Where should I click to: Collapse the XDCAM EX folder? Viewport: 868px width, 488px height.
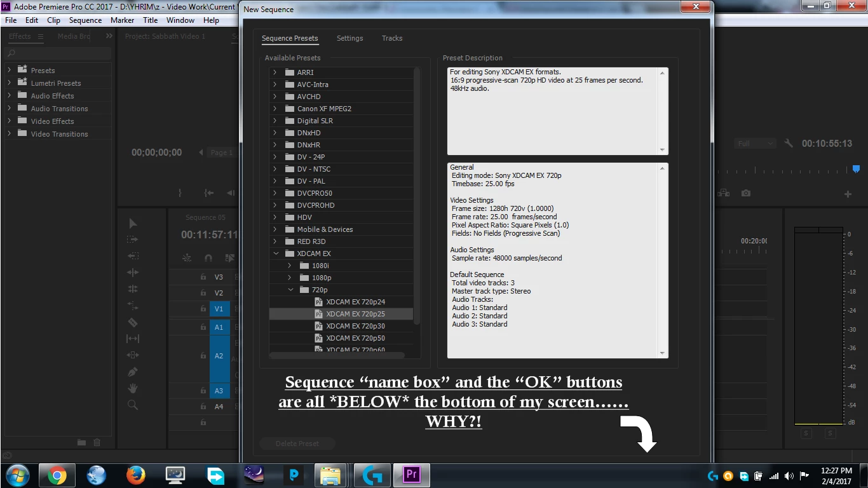(275, 254)
